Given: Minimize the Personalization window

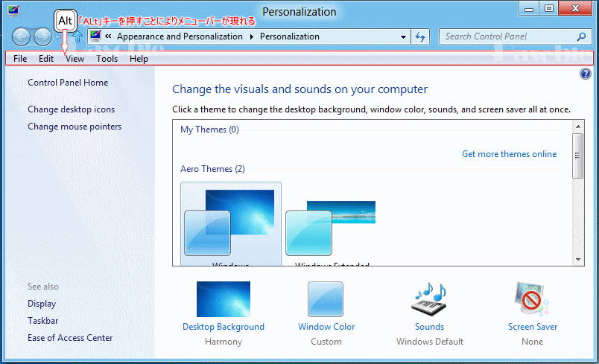Looking at the screenshot, I should click(529, 9).
